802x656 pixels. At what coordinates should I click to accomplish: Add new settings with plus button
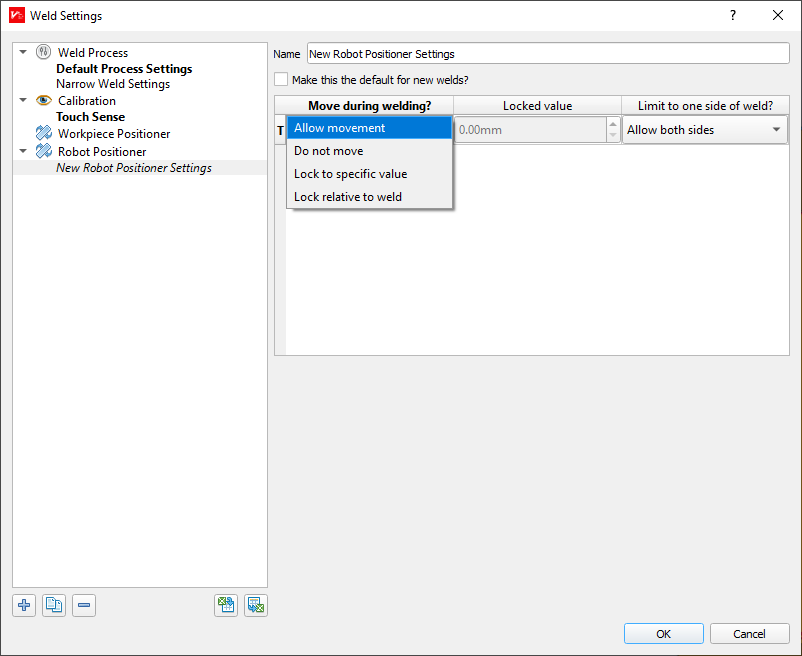(x=24, y=605)
